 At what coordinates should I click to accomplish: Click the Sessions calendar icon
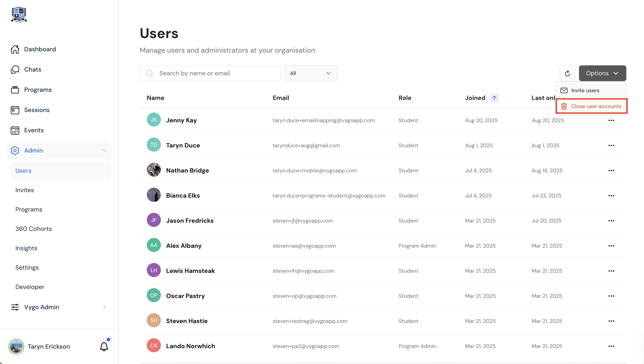15,110
